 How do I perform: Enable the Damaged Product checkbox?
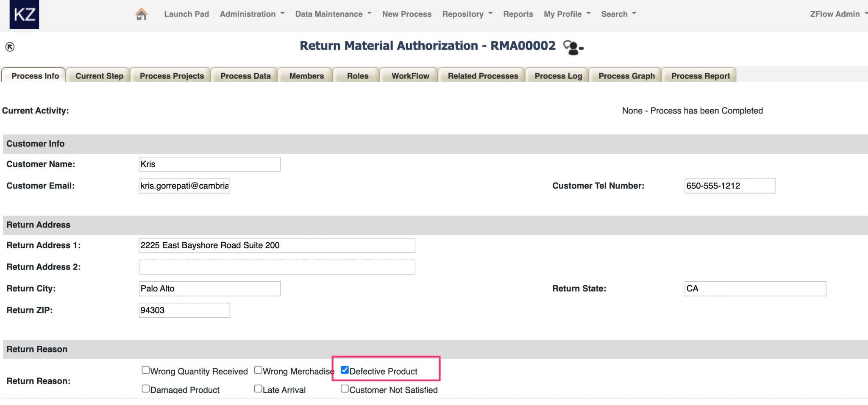coord(146,388)
